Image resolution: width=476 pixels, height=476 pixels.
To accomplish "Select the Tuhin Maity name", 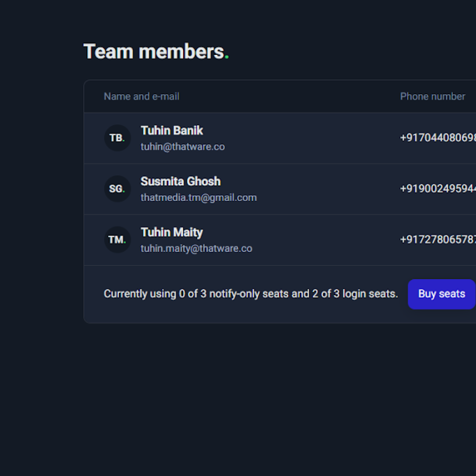I will tap(172, 232).
